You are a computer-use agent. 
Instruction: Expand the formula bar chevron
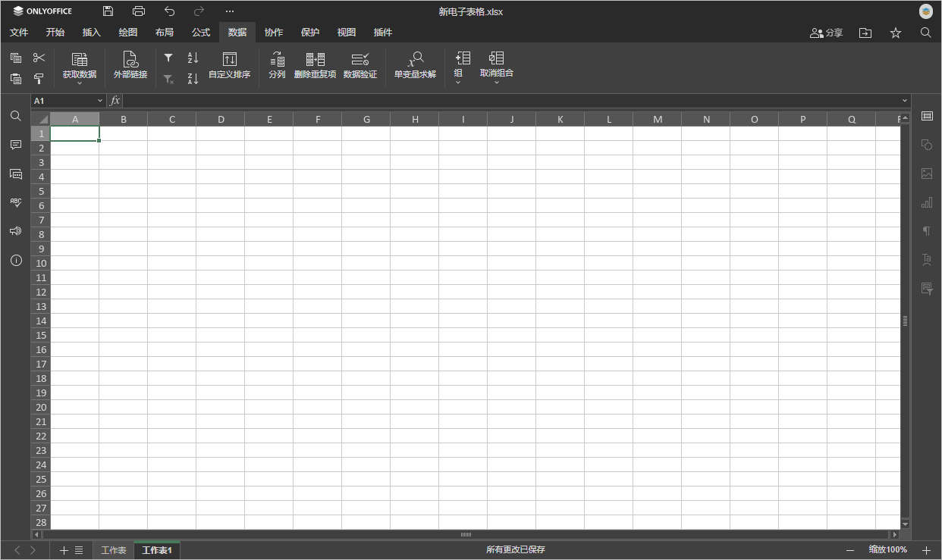pos(905,101)
